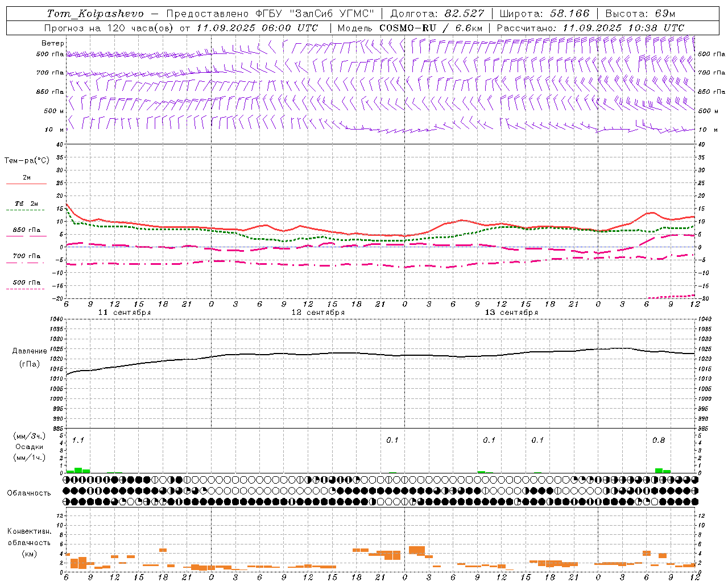
Task: Click the legend line sample under 2м
Action: [x=26, y=184]
